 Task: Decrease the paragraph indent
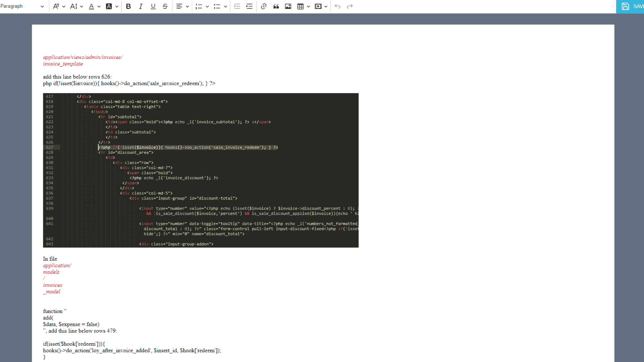click(x=237, y=6)
